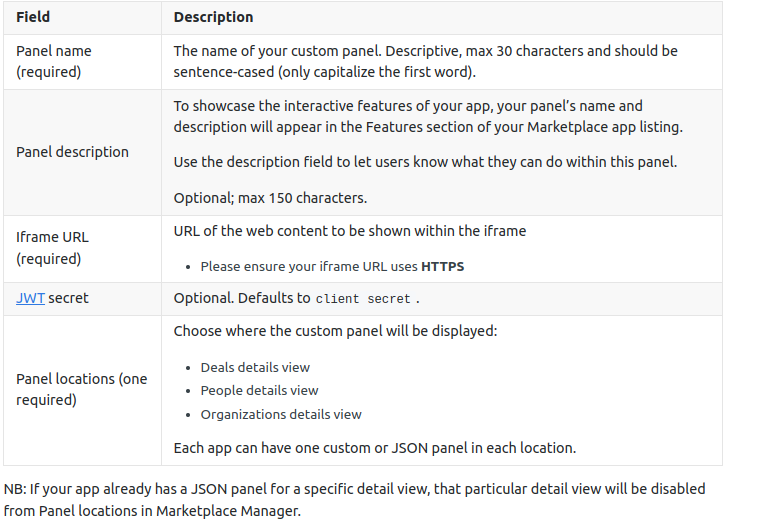Click the Field column header
This screenshot has width=761, height=521.
click(x=33, y=17)
